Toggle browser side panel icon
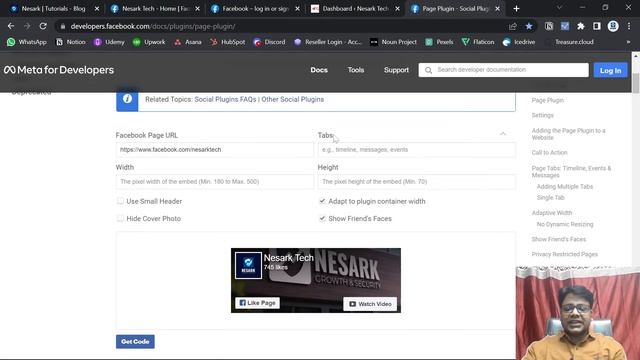 pos(597,26)
